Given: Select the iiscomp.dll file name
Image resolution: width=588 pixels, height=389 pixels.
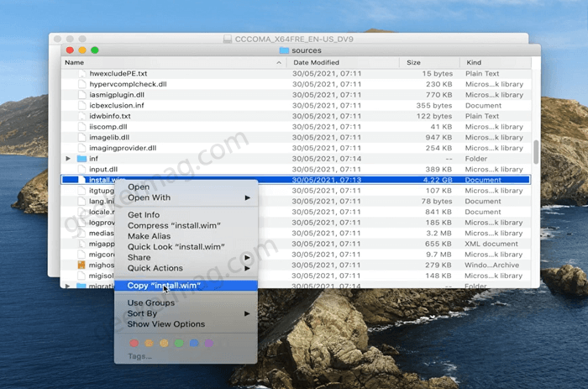Looking at the screenshot, I should [108, 127].
